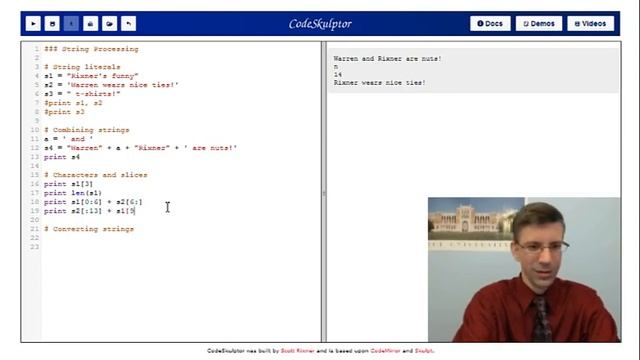Follow the Skulpt footer link
The height and width of the screenshot is (360, 640).
point(424,351)
